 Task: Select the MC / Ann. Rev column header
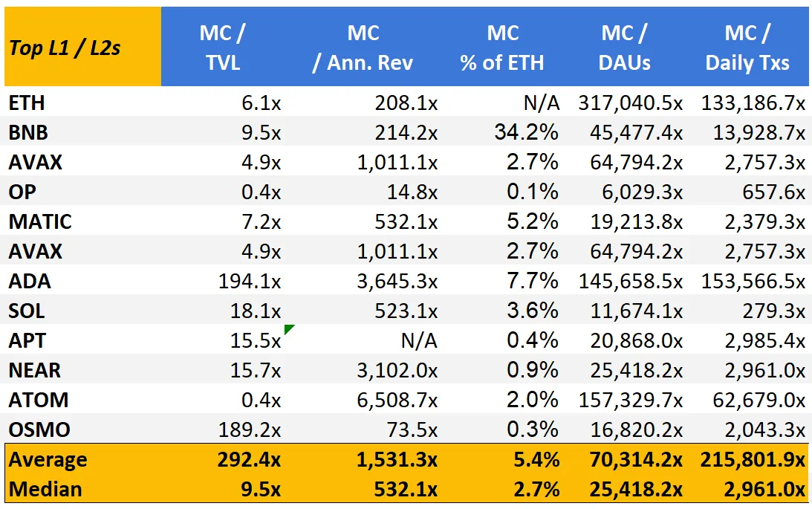tap(363, 47)
